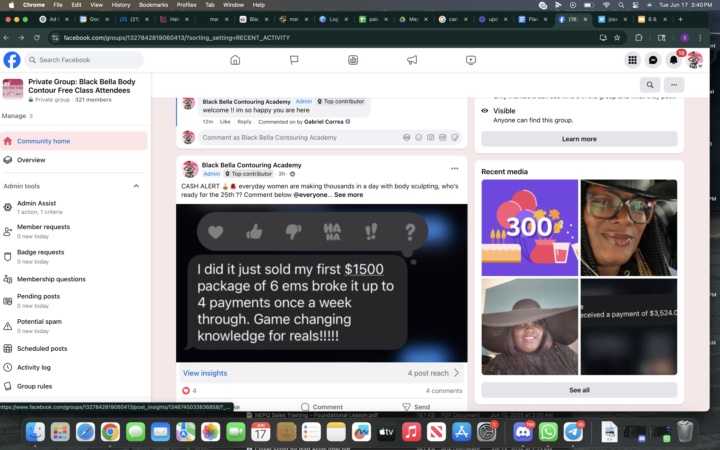Click the Comment button under the post

(x=322, y=407)
